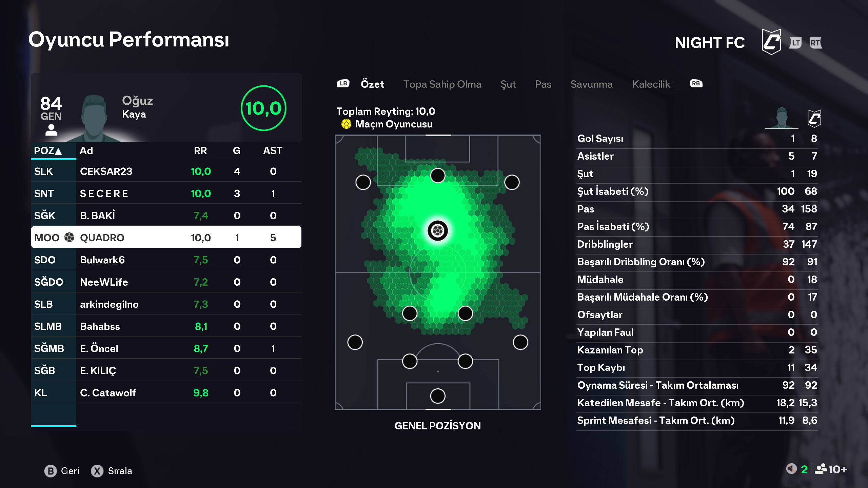Image resolution: width=868 pixels, height=488 pixels.
Task: Click the NIGHT FC club crest icon
Action: click(771, 42)
